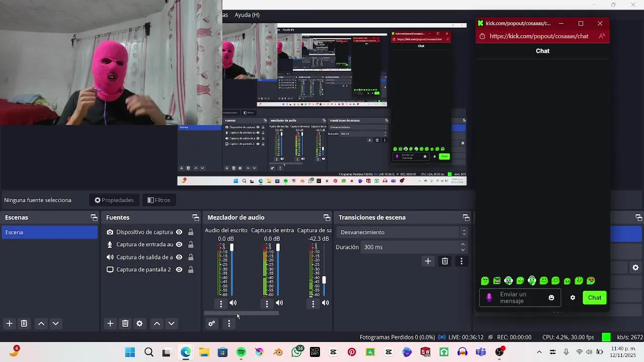Open Spotify from the taskbar
The height and width of the screenshot is (362, 644).
coord(241,352)
